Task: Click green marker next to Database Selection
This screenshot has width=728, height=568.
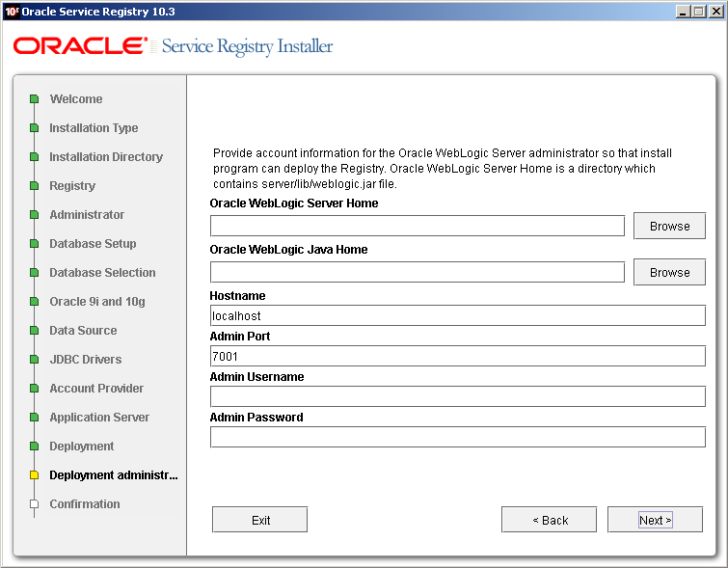Action: [x=34, y=273]
